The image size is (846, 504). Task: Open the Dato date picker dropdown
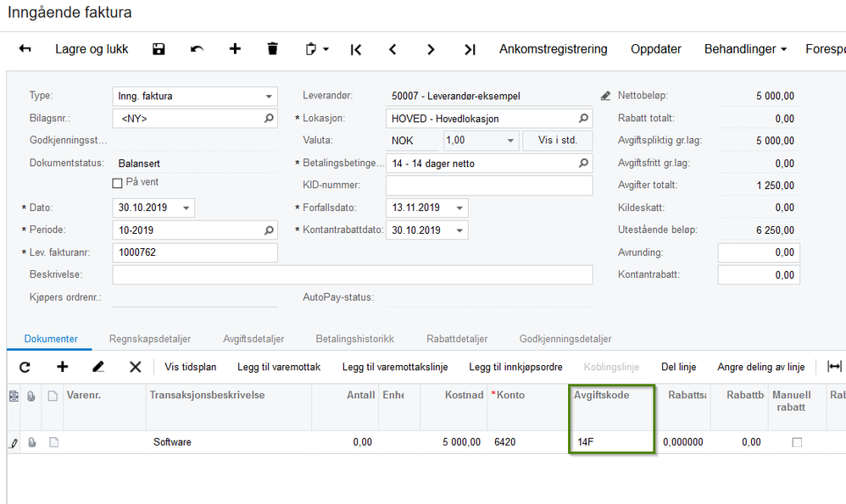click(186, 208)
